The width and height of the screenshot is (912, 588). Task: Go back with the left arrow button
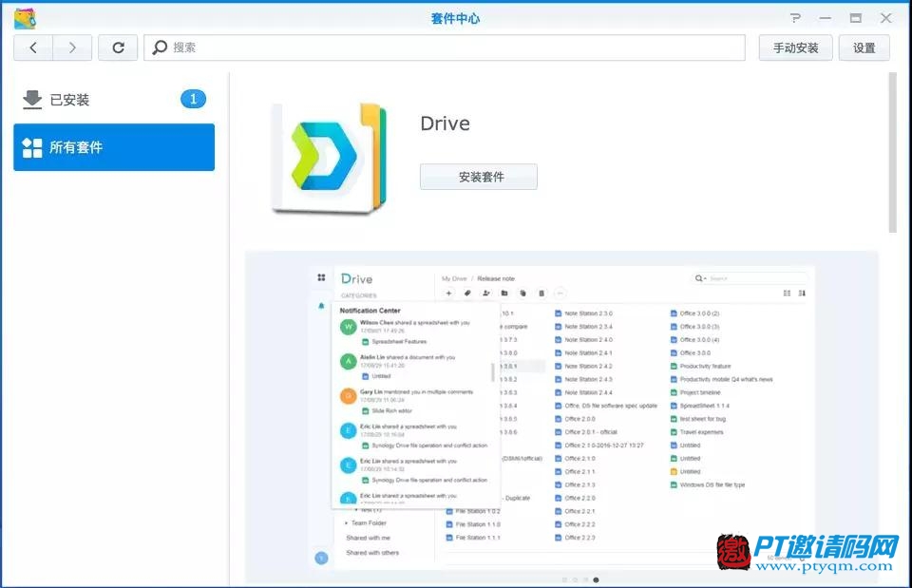pyautogui.click(x=33, y=47)
